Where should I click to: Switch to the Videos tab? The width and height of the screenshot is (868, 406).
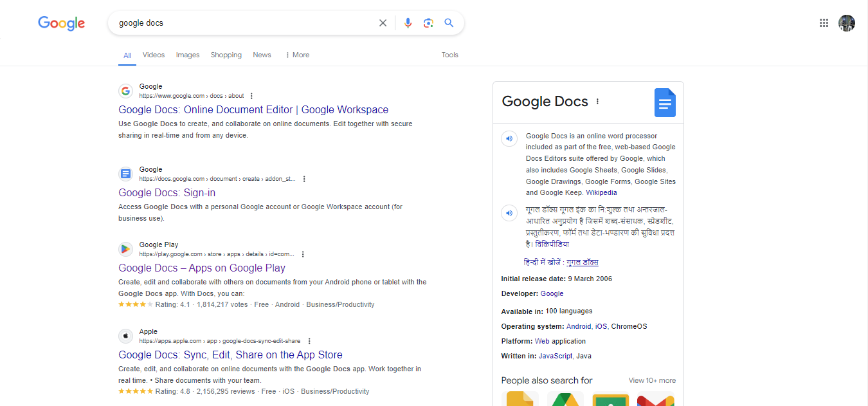pyautogui.click(x=154, y=55)
